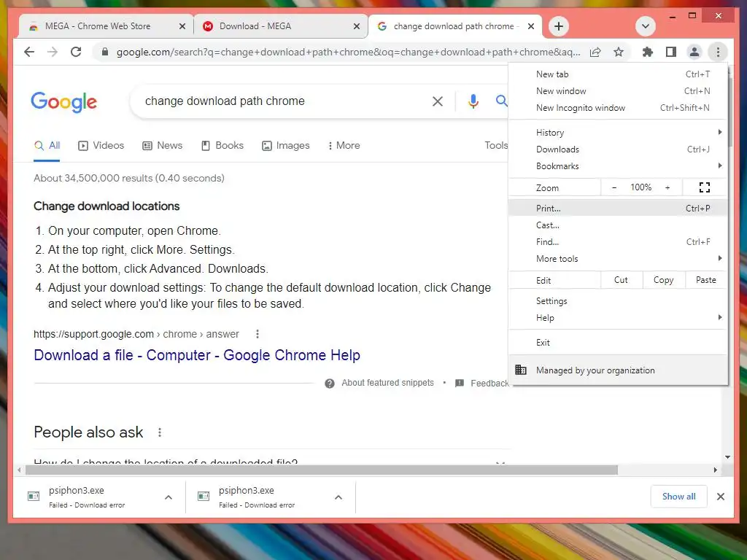Enter fullscreen via Zoom row icon

[x=705, y=187]
